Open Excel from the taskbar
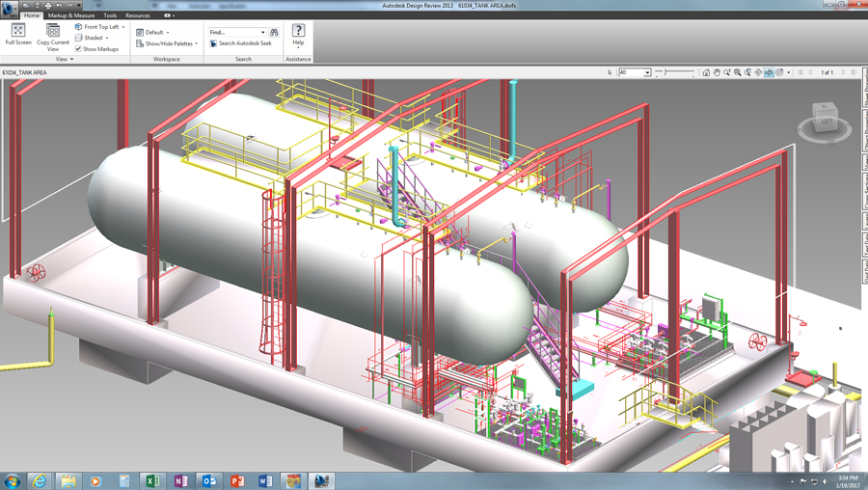This screenshot has width=868, height=490. tap(152, 480)
